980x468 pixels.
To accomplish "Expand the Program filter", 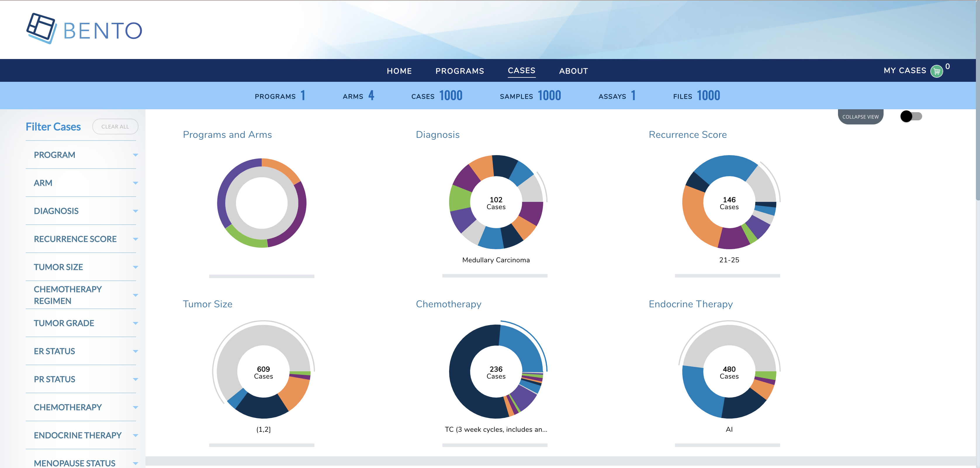I will click(81, 155).
